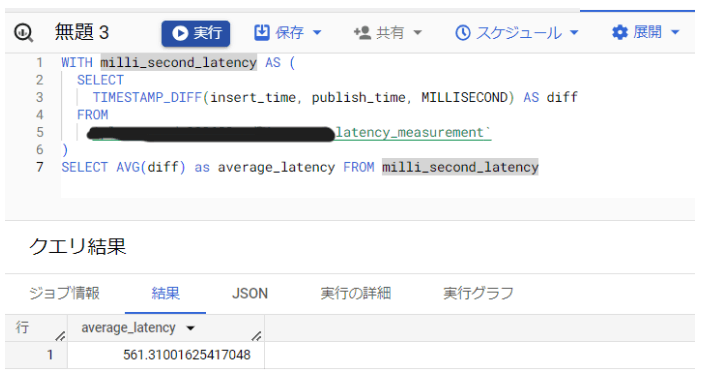Click the 行 column header
Image resolution: width=703 pixels, height=372 pixels.
coord(36,328)
